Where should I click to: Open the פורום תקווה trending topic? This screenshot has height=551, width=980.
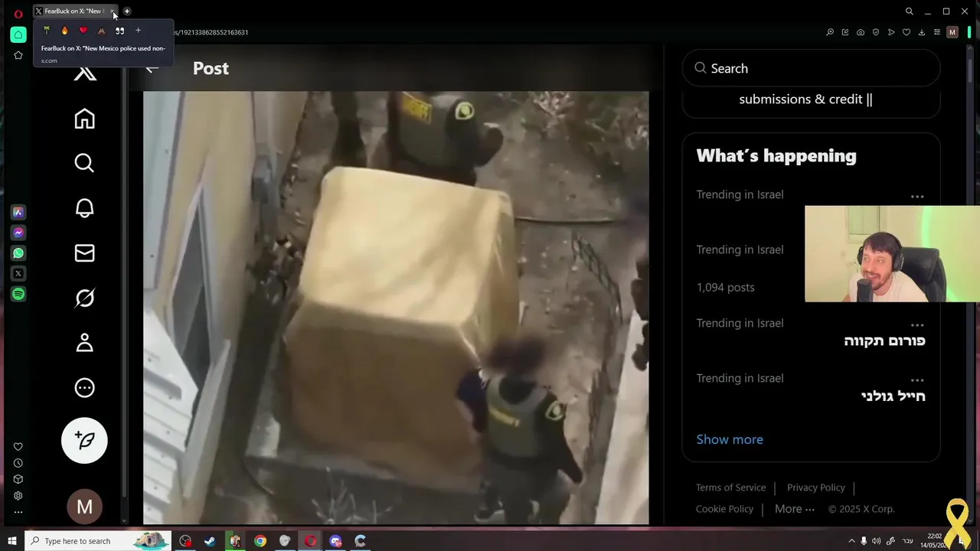tap(884, 341)
